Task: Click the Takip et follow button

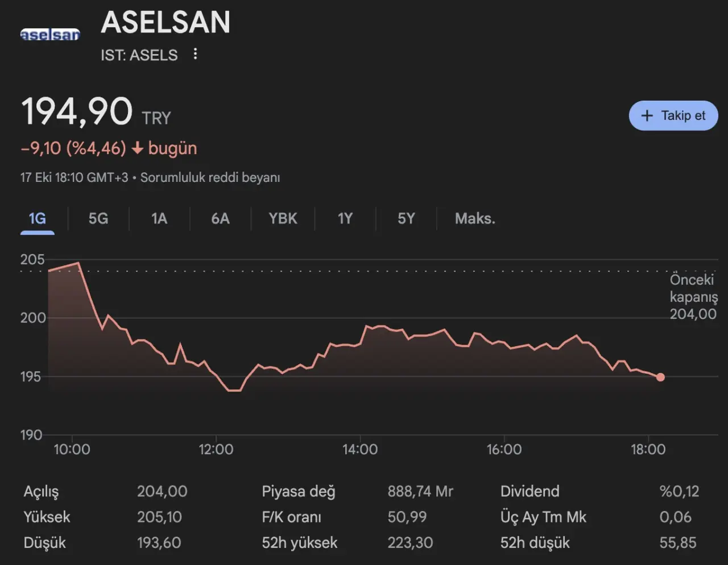Action: [x=673, y=116]
